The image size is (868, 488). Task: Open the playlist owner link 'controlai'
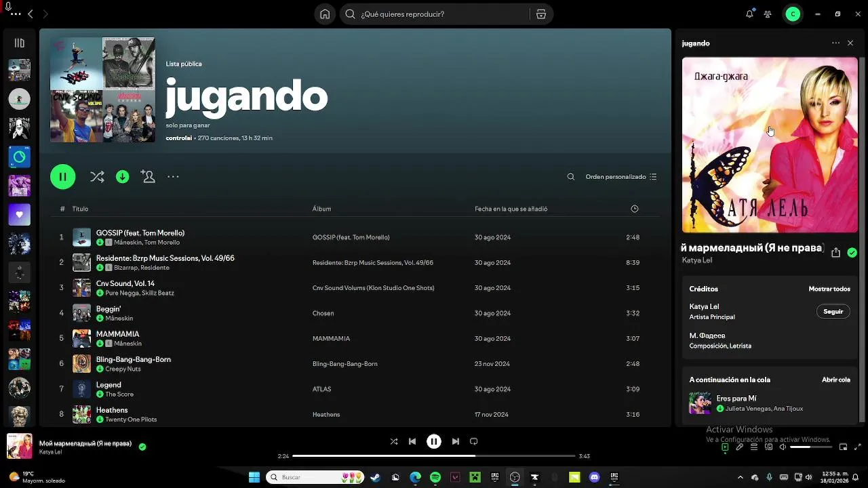tap(179, 138)
